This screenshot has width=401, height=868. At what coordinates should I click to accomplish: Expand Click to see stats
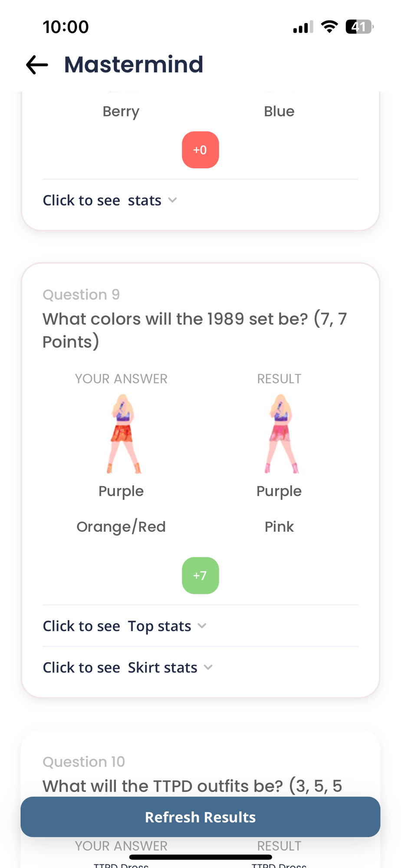point(110,201)
